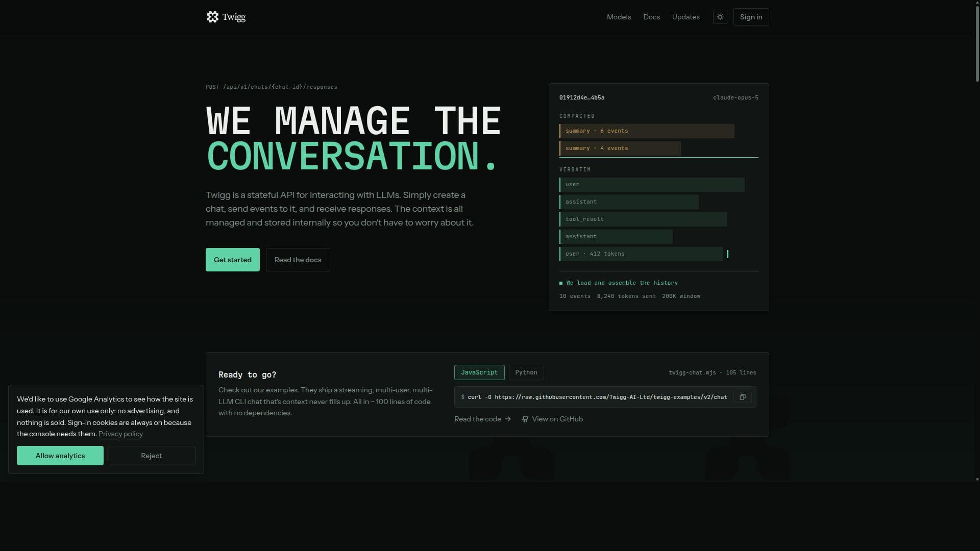This screenshot has height=551, width=980.
Task: Reject analytics cookies
Action: [x=152, y=456]
